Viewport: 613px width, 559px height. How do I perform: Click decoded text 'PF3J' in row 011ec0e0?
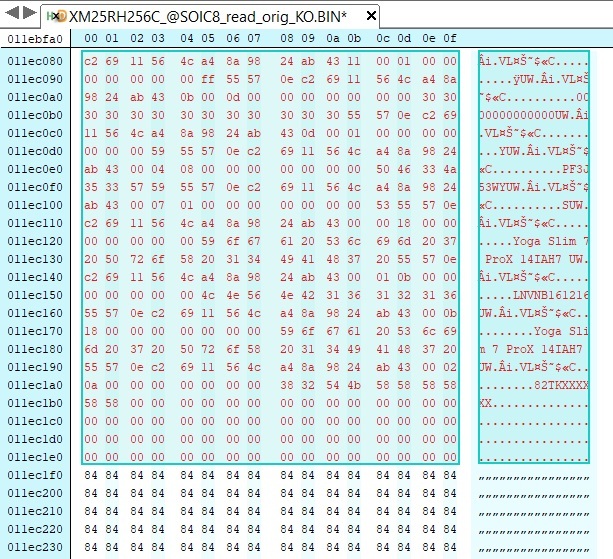pyautogui.click(x=575, y=169)
